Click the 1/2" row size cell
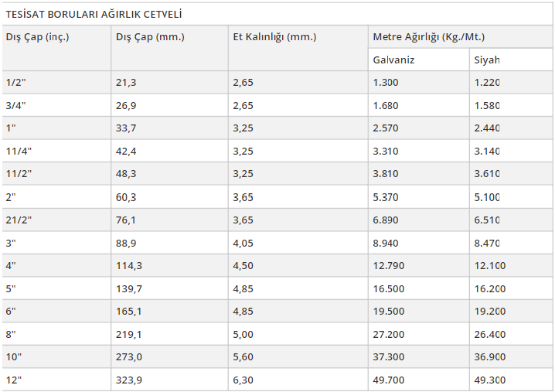Image resolution: width=555 pixels, height=392 pixels. [56, 83]
